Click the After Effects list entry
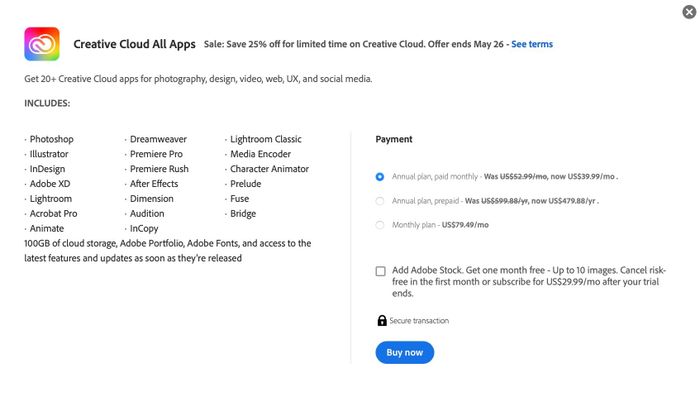700x393 pixels. [x=154, y=184]
